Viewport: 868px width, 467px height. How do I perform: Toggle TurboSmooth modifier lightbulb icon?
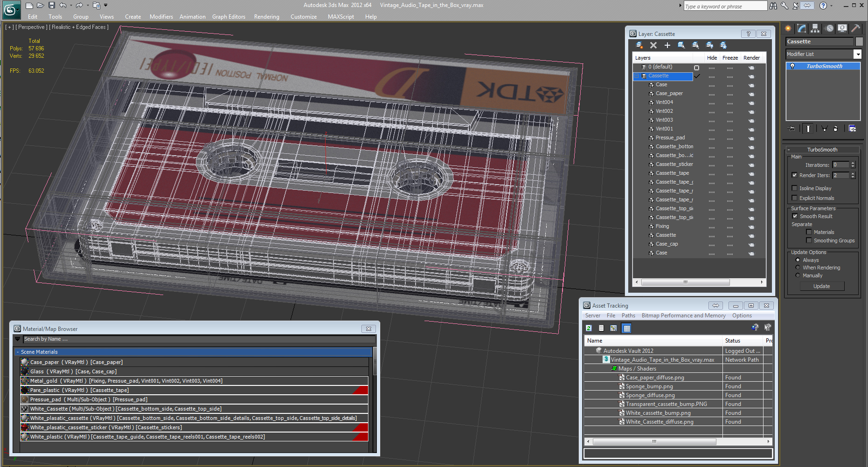(792, 66)
